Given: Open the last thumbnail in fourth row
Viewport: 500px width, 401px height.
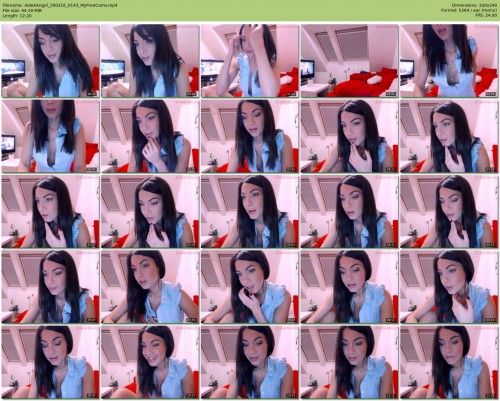Looking at the screenshot, I should point(449,287).
